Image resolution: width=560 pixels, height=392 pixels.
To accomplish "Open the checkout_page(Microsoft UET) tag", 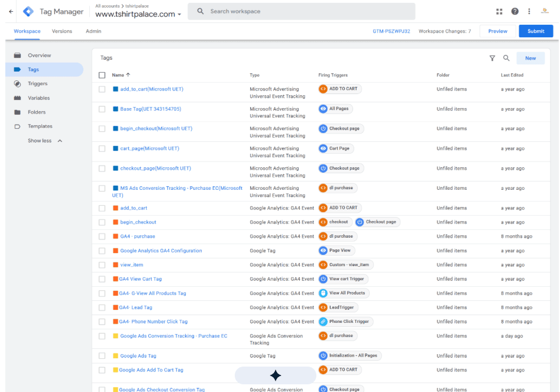I will click(156, 169).
